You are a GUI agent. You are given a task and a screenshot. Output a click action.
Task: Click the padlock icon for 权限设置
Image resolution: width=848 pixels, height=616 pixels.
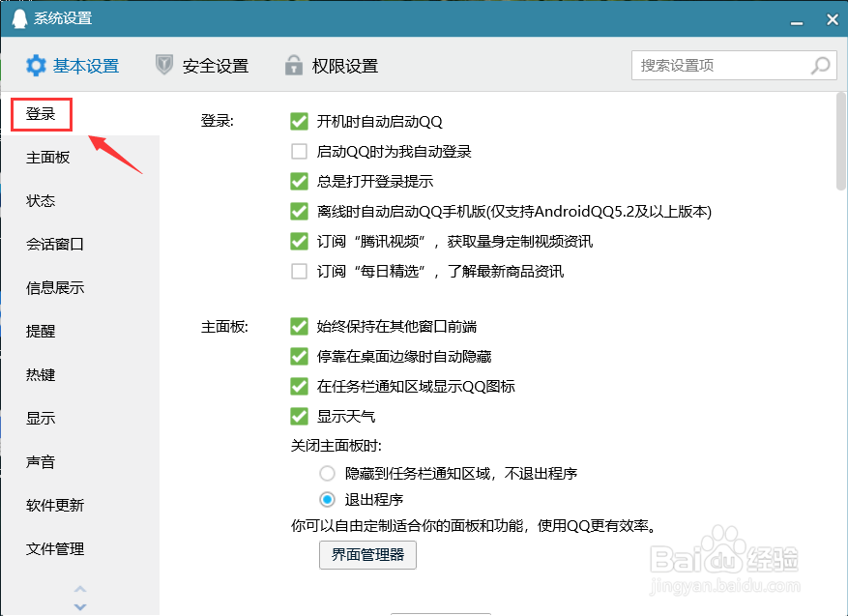tap(294, 65)
